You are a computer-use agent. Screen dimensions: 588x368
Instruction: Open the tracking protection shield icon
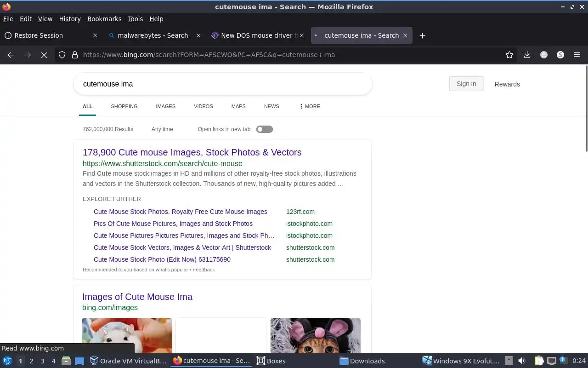pyautogui.click(x=62, y=55)
